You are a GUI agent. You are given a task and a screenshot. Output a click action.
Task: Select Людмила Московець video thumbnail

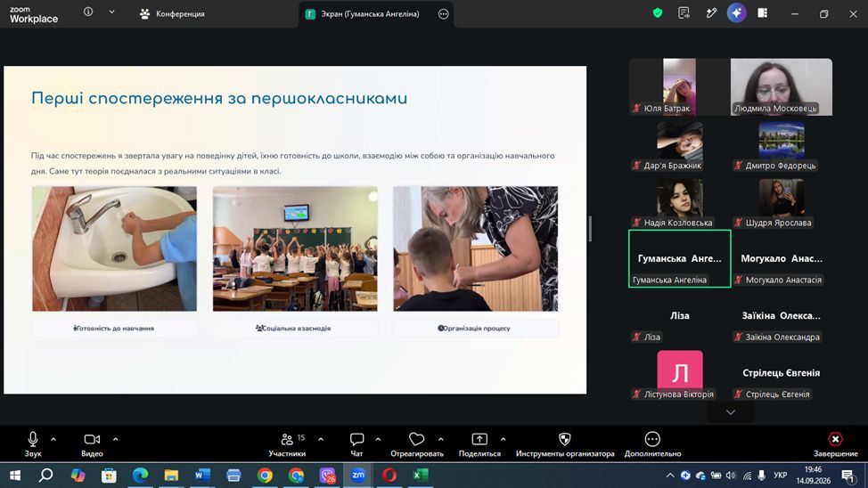(781, 87)
